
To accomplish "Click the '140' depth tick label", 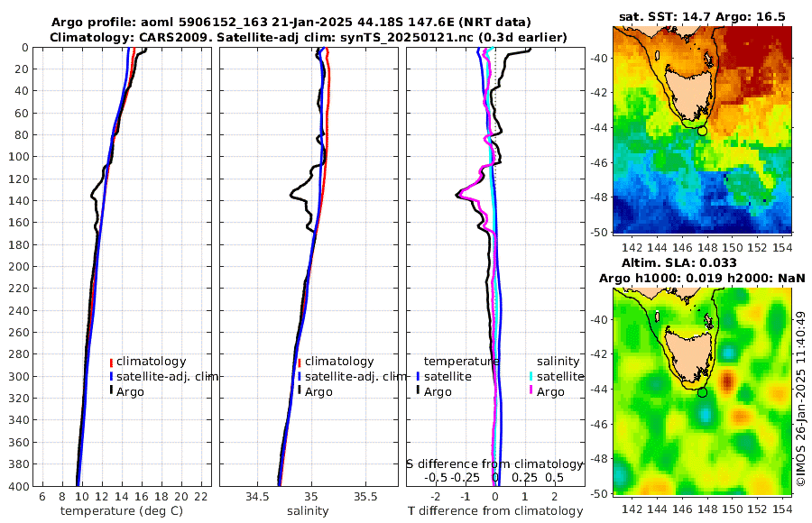I will (19, 200).
